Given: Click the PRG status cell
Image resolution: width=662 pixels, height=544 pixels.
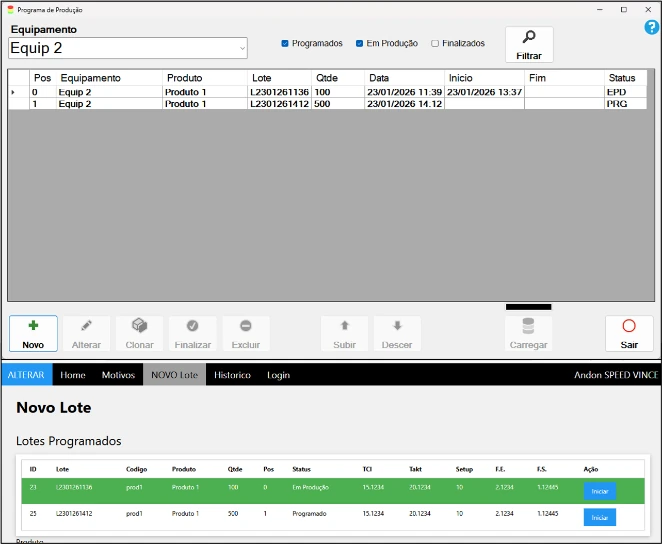Looking at the screenshot, I should pyautogui.click(x=625, y=104).
